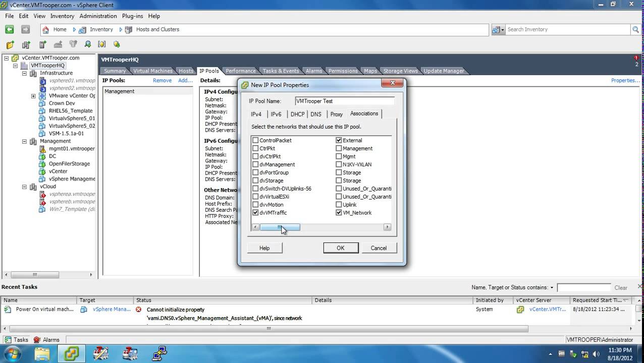
Task: Click the right arrow of the networks list scrollbar
Action: tap(387, 227)
